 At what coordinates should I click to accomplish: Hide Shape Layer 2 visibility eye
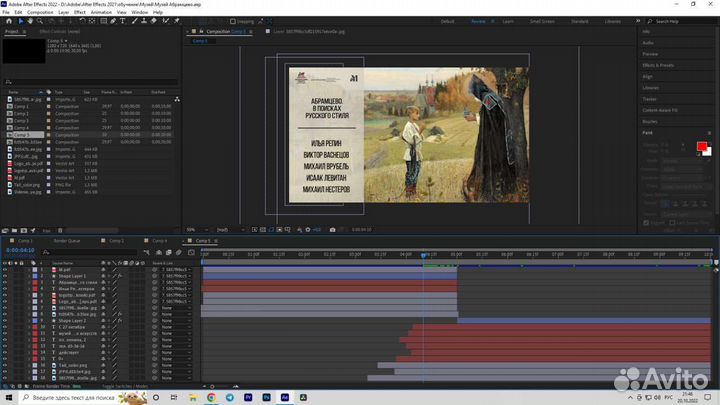[x=5, y=321]
